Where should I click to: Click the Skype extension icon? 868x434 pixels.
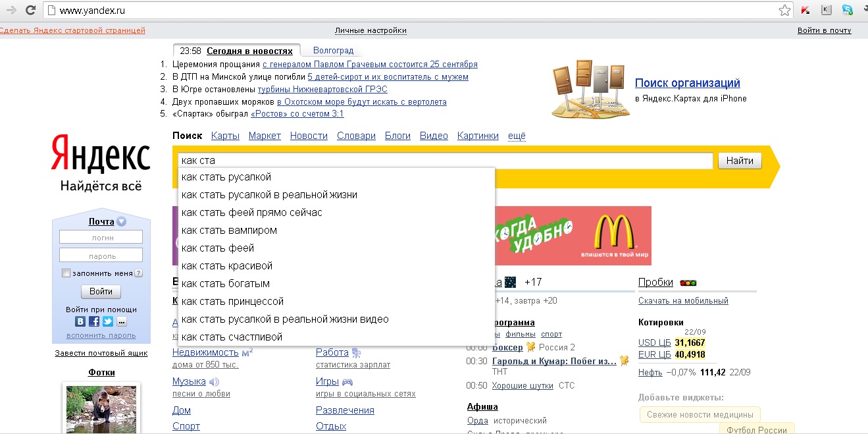tap(848, 10)
